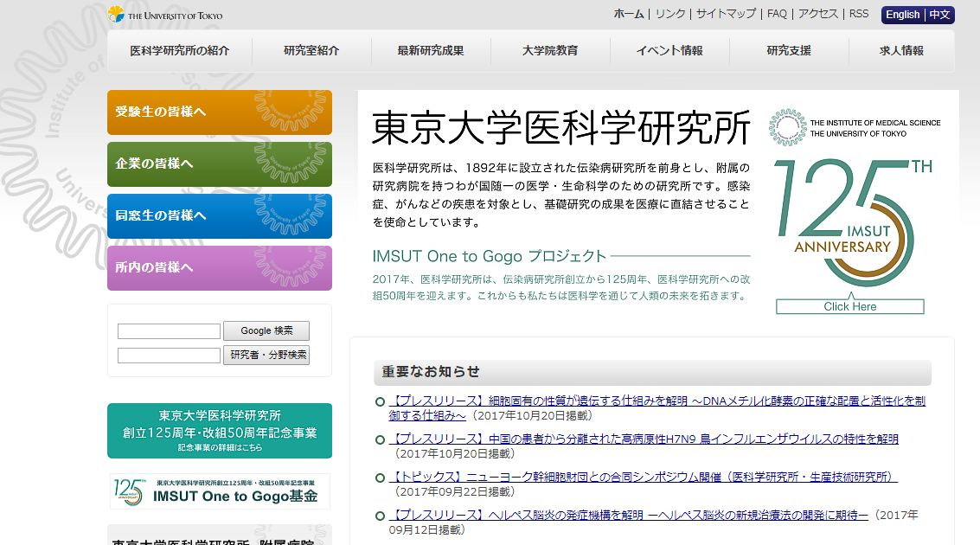The height and width of the screenshot is (545, 980).
Task: Open 所内の皆様へ purple banner
Action: coord(220,268)
